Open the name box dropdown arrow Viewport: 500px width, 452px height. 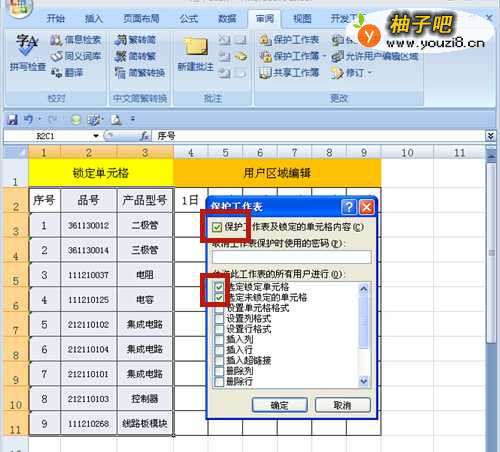click(x=96, y=136)
